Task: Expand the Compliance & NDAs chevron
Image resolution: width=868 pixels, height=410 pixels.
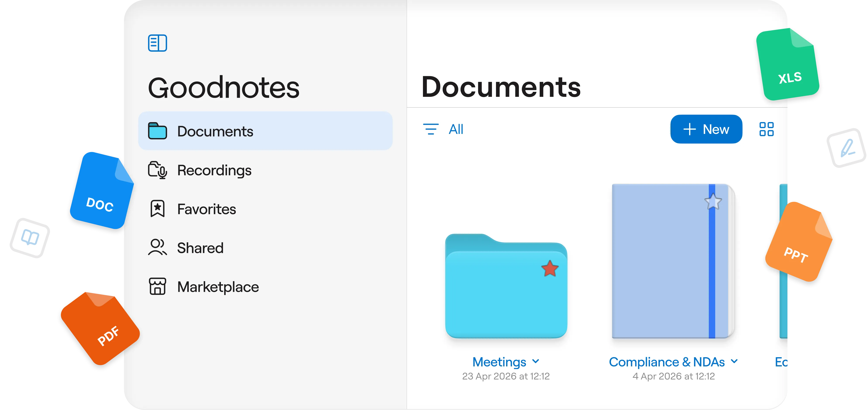Action: coord(734,362)
